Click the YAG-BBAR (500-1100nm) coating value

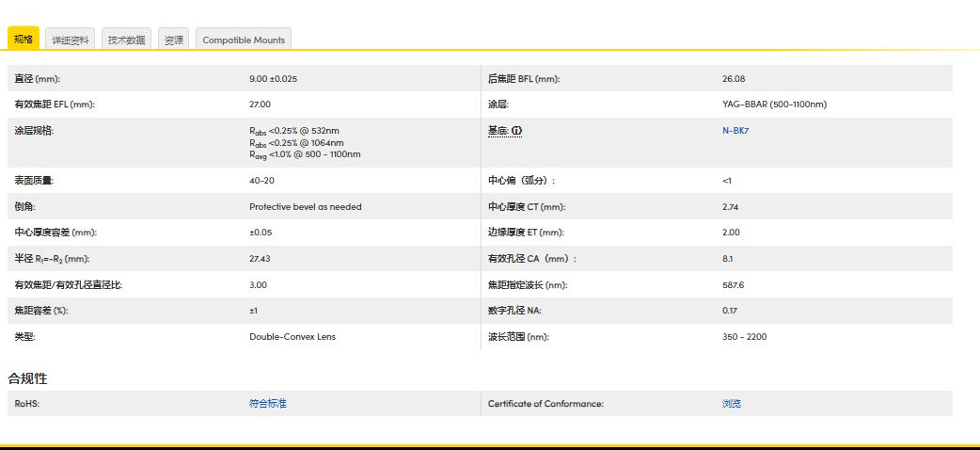774,104
